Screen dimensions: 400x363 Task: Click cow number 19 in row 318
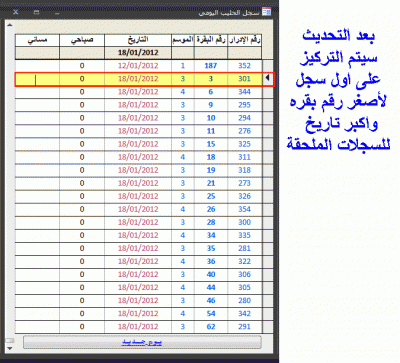click(x=211, y=170)
